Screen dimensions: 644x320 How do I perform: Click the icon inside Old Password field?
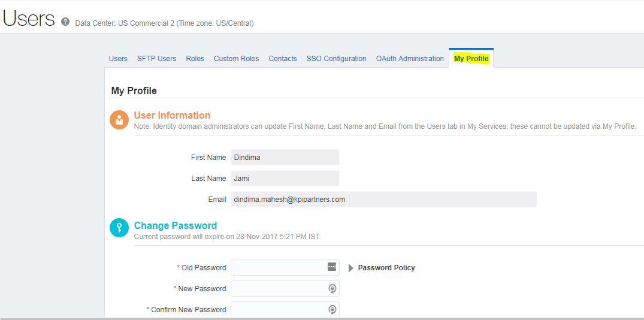coord(332,267)
